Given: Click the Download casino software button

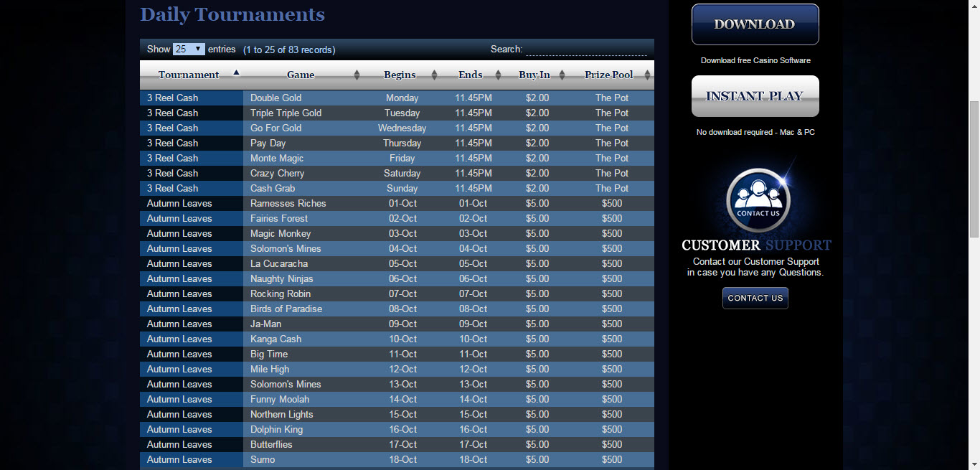Looking at the screenshot, I should coord(755,24).
